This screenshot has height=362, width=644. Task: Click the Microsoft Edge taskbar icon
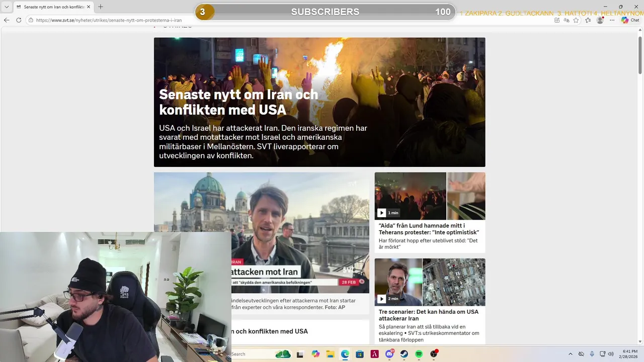(345, 354)
